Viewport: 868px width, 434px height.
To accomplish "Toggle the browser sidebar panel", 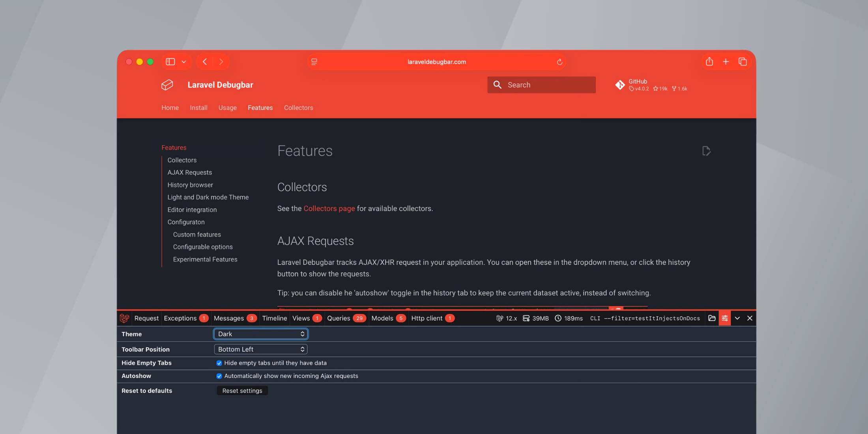I will [170, 62].
